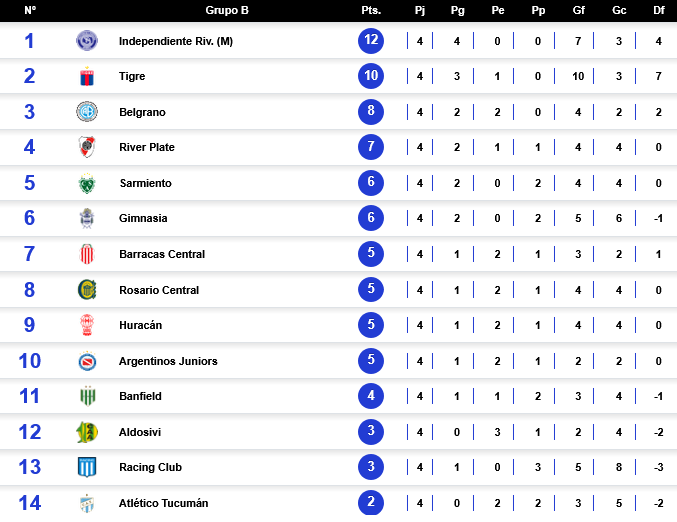Select the Belgrano club badge
Screen dimensions: 677x522
tap(87, 112)
